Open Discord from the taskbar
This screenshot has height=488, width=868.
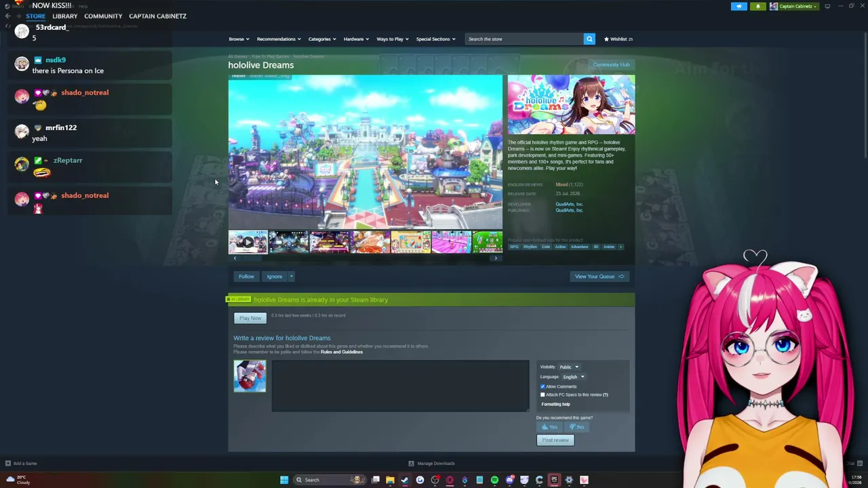coord(509,480)
